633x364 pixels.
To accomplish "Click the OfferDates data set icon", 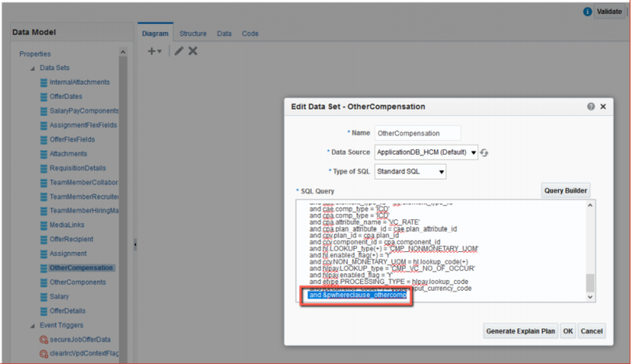I will point(44,96).
